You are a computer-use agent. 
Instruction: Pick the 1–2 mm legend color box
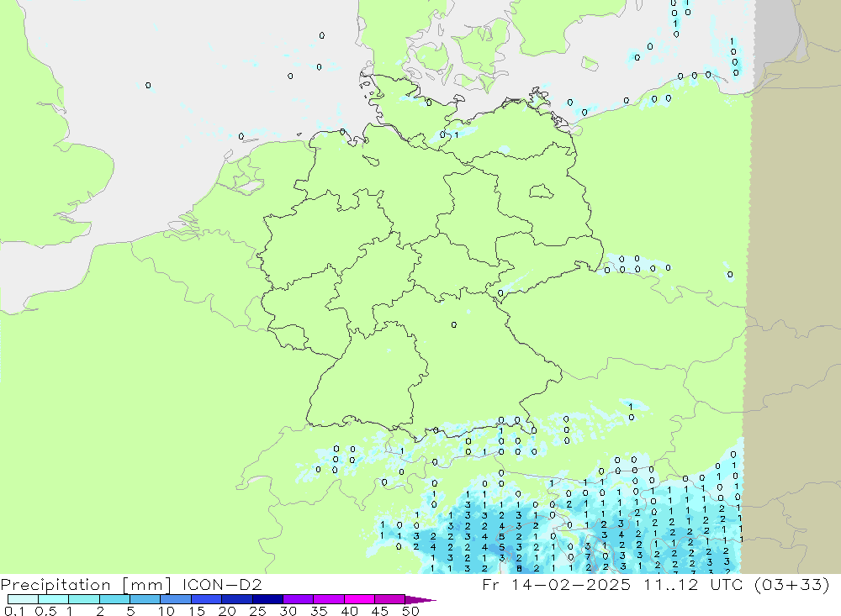(83, 599)
